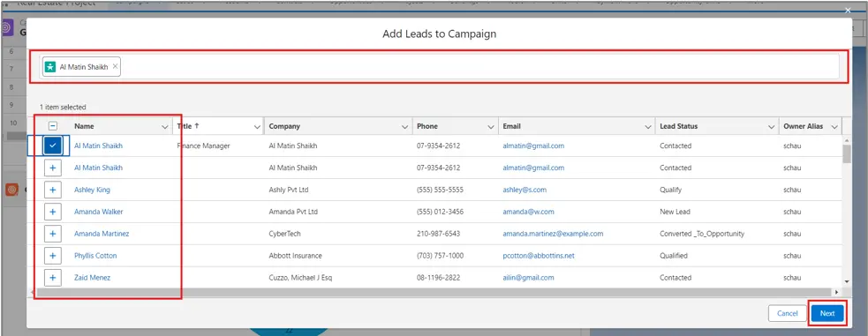
Task: Click the horizontal scrollbar thumb under the table
Action: click(x=434, y=292)
